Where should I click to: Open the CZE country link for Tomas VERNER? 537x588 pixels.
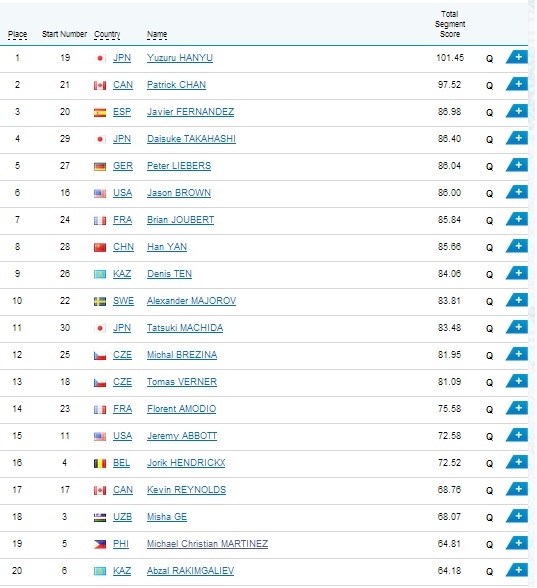(122, 382)
